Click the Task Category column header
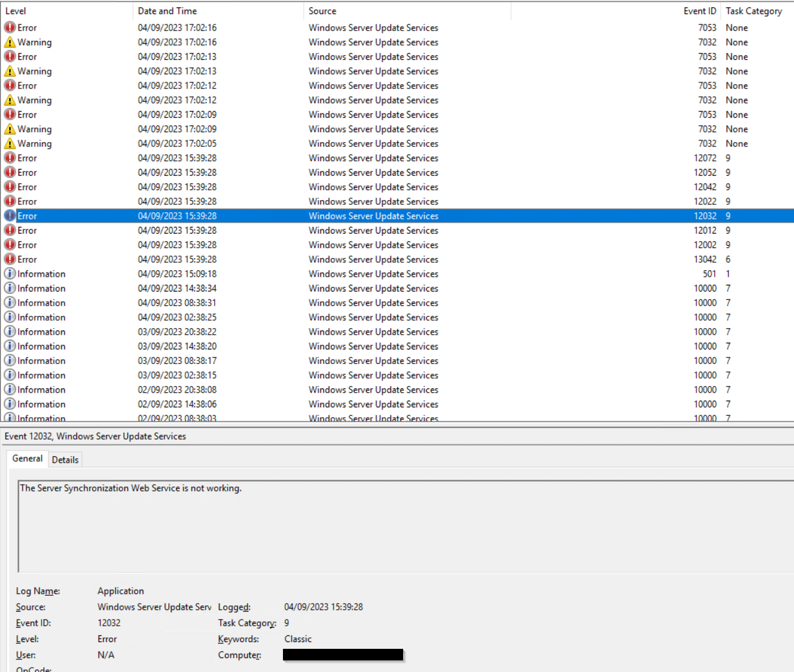The width and height of the screenshot is (794, 672). click(x=757, y=11)
